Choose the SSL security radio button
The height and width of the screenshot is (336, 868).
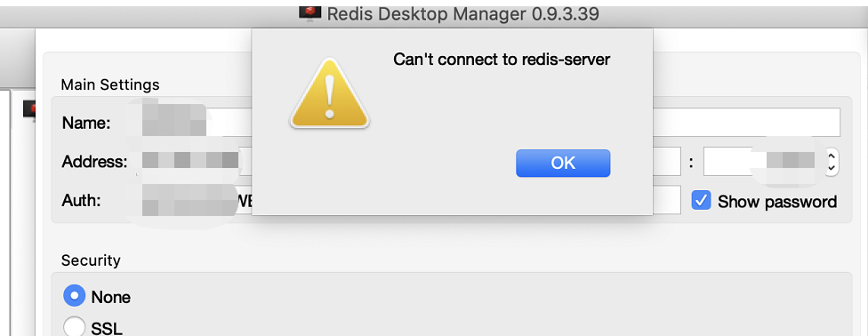click(74, 327)
